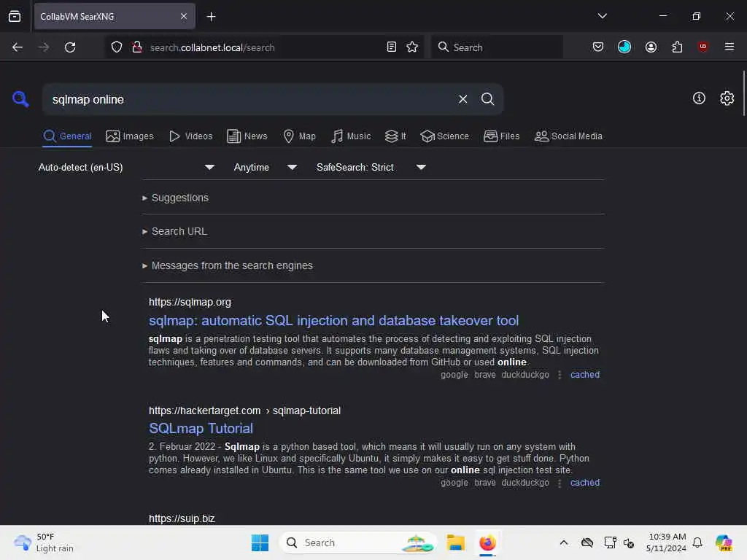Open the Windows Start menu

tap(260, 542)
